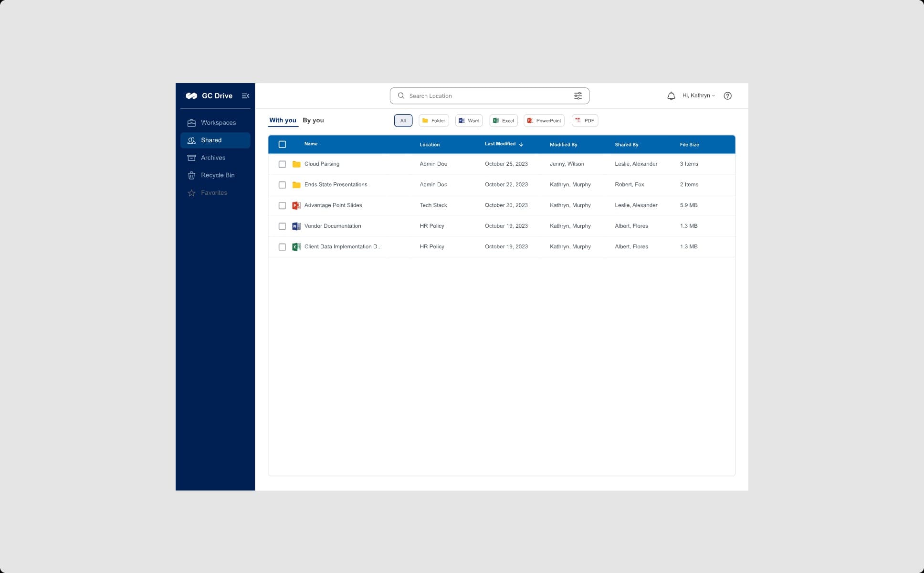Click the Ends State Presentations folder icon
Image resolution: width=924 pixels, height=573 pixels.
[x=296, y=185]
